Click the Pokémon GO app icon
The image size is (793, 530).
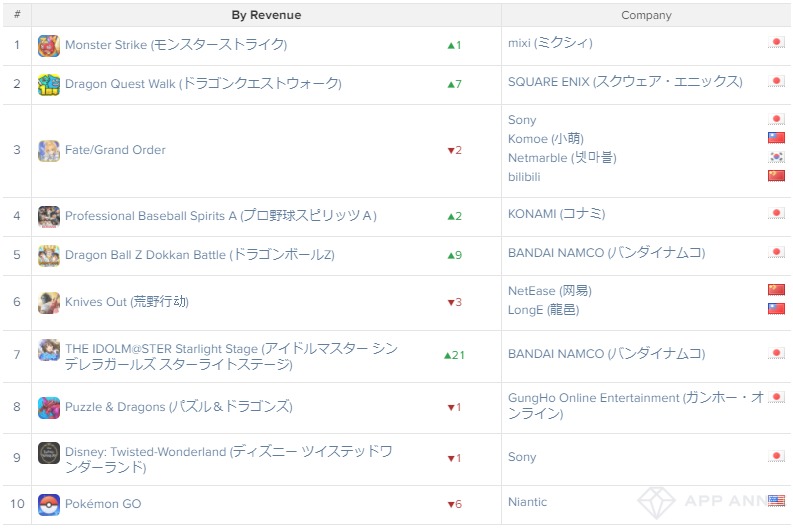point(49,505)
